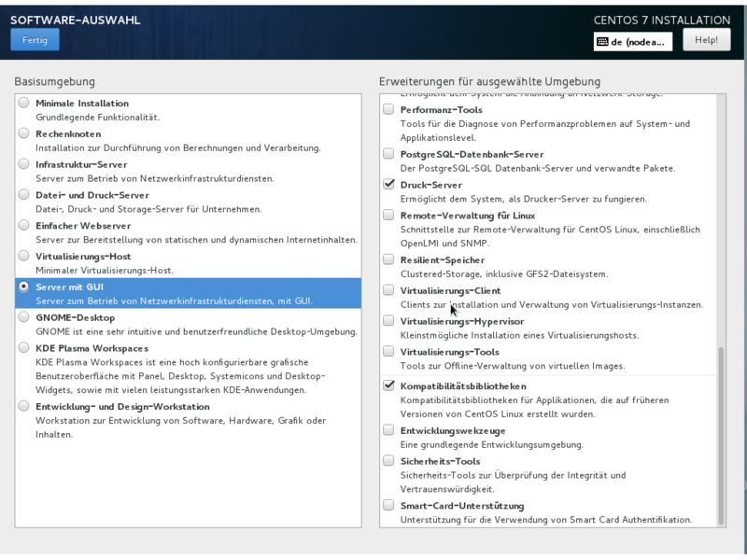This screenshot has width=747, height=560.
Task: Click the keyboard icon in layout indicator
Action: click(602, 42)
